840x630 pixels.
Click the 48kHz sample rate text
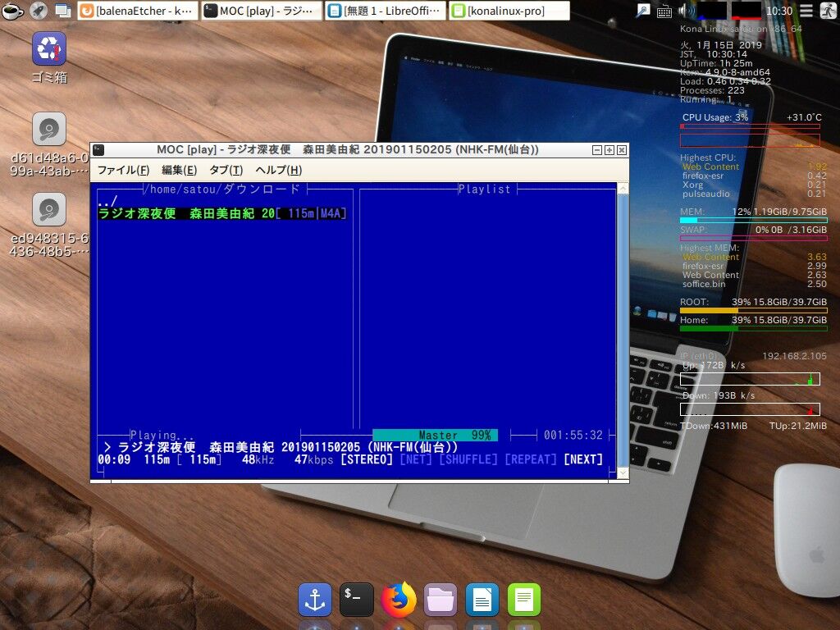(x=258, y=459)
